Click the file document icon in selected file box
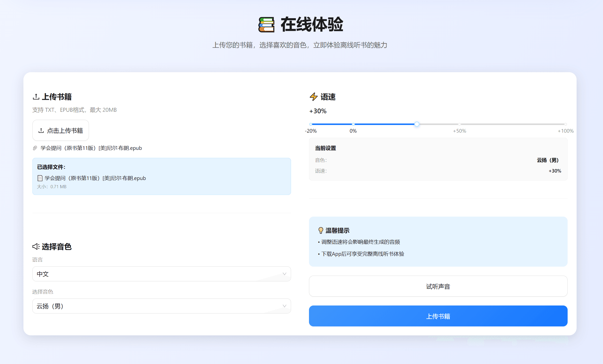The height and width of the screenshot is (364, 603). (x=40, y=178)
